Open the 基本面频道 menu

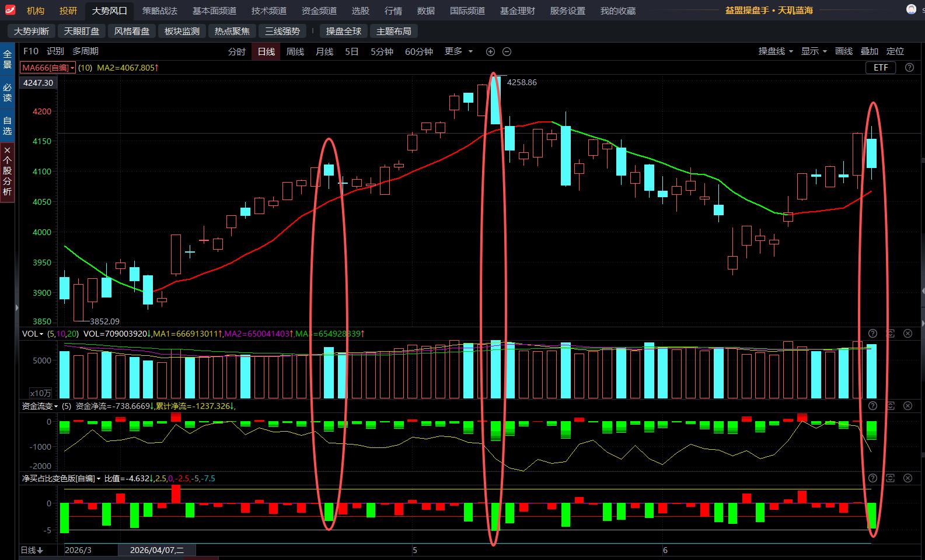(214, 10)
